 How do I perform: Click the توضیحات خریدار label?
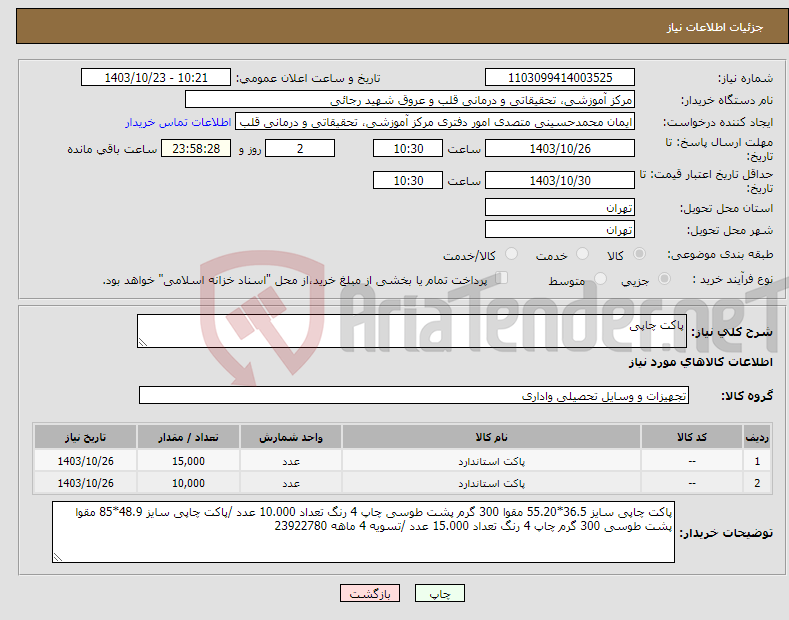point(726,532)
